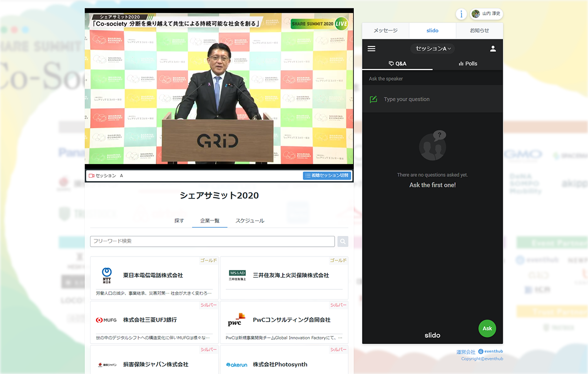Open 損害保険ジャパン株式会社 company card
Viewport: 588px width, 374px height.
(154, 360)
